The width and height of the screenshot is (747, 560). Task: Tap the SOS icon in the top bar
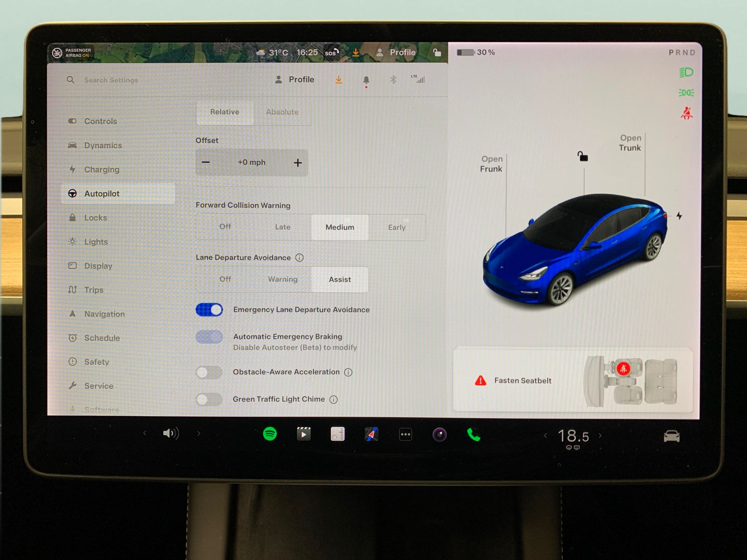coord(332,52)
